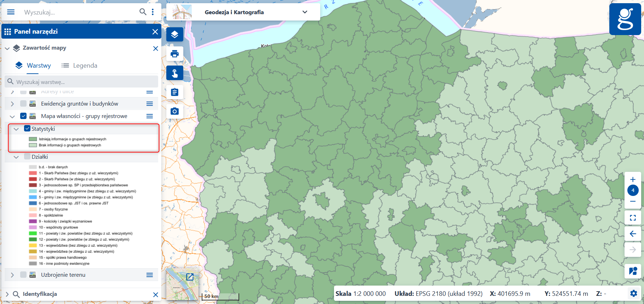
Task: Click the Wyszukaj warstwę search field
Action: 81,82
